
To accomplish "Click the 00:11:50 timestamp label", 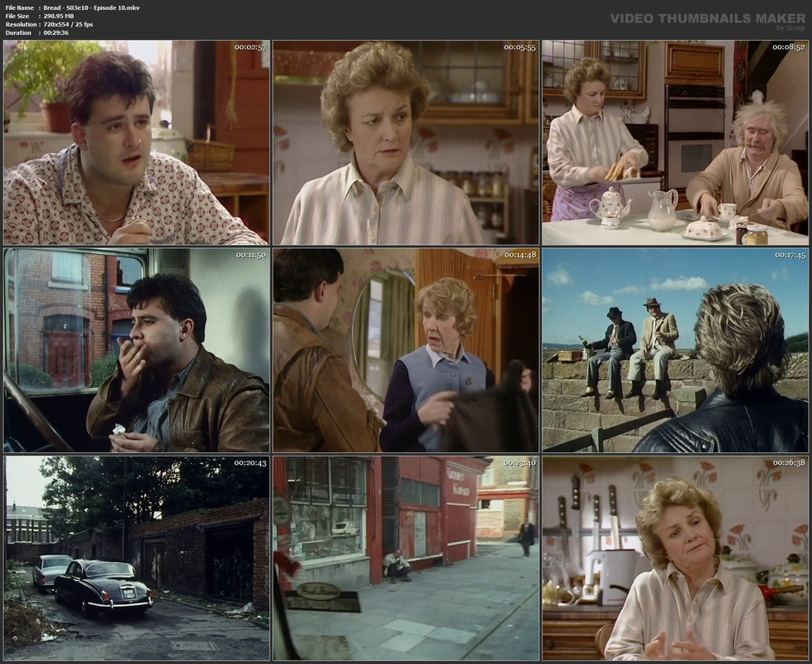I will tap(251, 255).
